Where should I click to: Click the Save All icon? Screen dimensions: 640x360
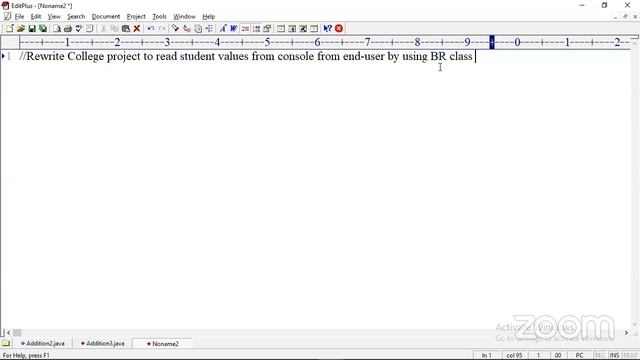(x=43, y=29)
